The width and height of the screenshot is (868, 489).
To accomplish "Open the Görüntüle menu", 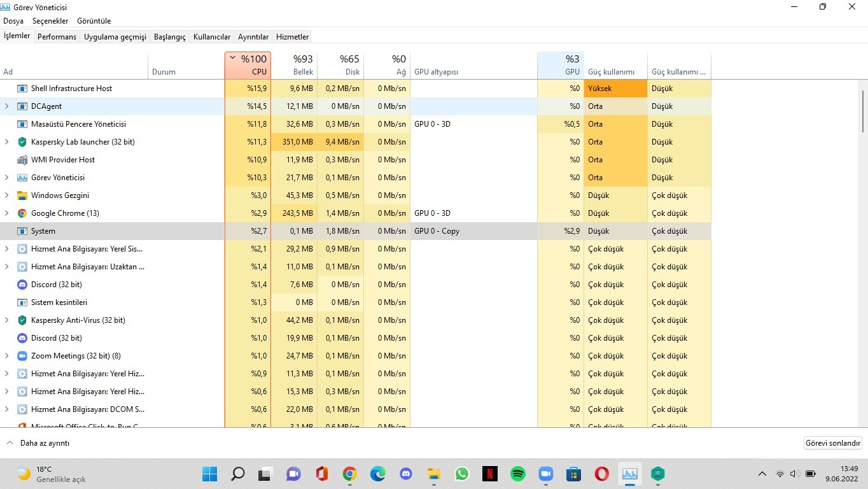I will 94,21.
